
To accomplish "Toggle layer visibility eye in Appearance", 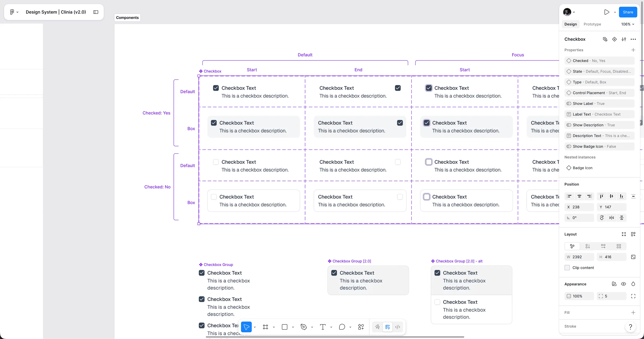I will pyautogui.click(x=623, y=284).
